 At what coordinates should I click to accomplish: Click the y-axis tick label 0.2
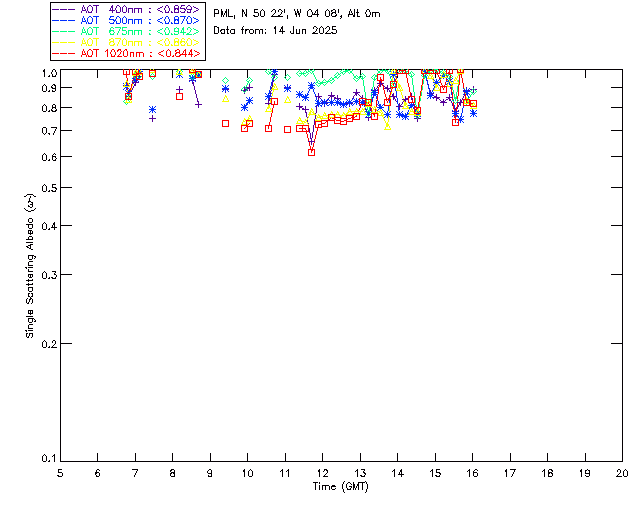coord(47,343)
